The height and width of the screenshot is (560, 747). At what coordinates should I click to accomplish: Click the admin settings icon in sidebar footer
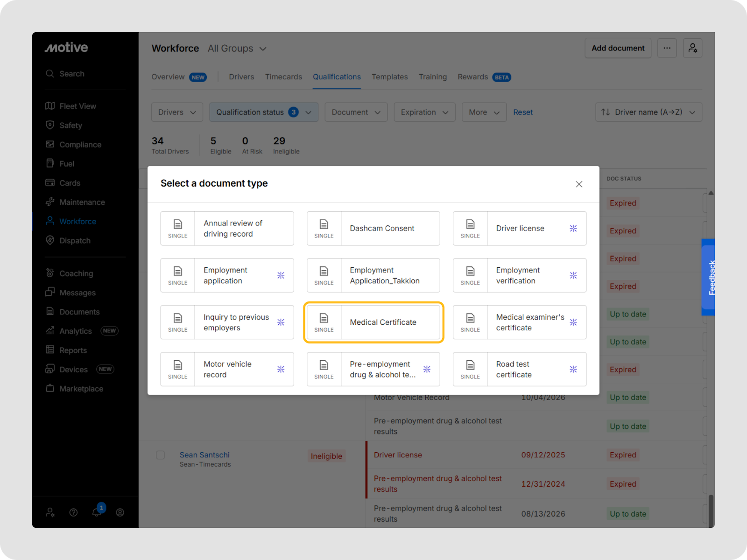tap(50, 512)
